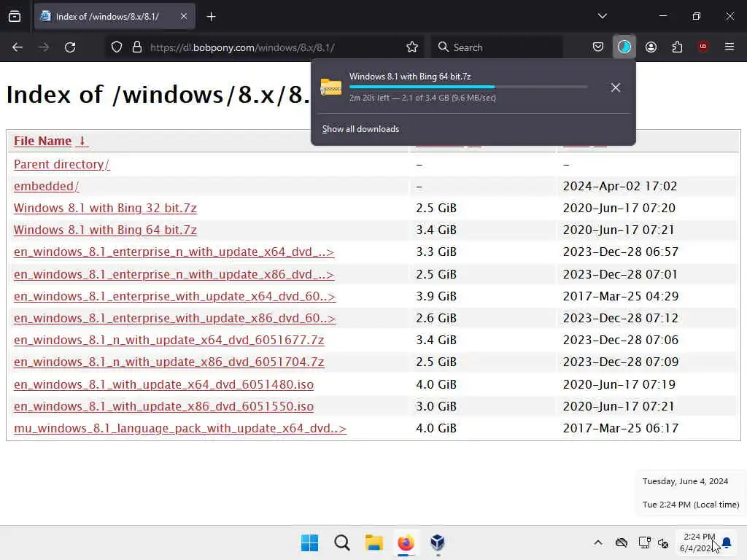Switch to Firefox in the taskbar
This screenshot has width=747, height=560.
pos(406,542)
